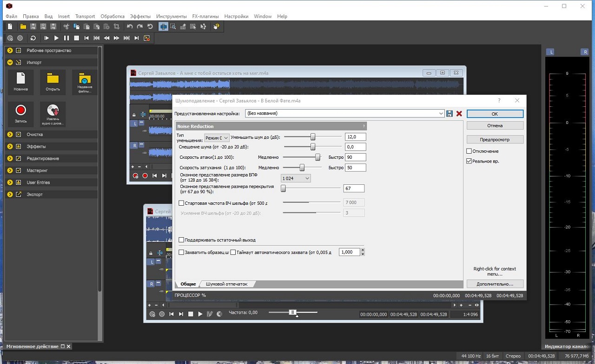Click the undo arrow in the toolbar
595x364 pixels.
coord(130,26)
